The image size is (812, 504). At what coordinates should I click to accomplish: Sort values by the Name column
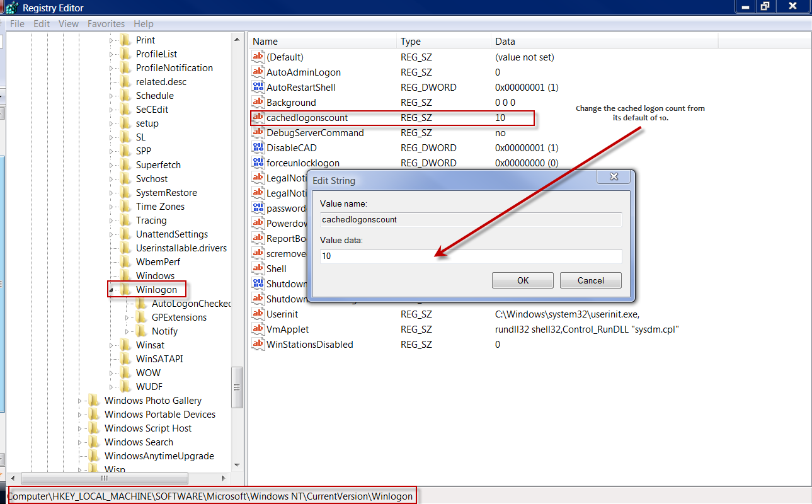pyautogui.click(x=323, y=42)
